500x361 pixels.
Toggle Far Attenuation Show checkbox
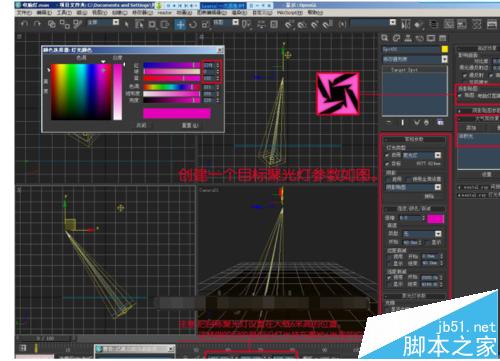390,284
